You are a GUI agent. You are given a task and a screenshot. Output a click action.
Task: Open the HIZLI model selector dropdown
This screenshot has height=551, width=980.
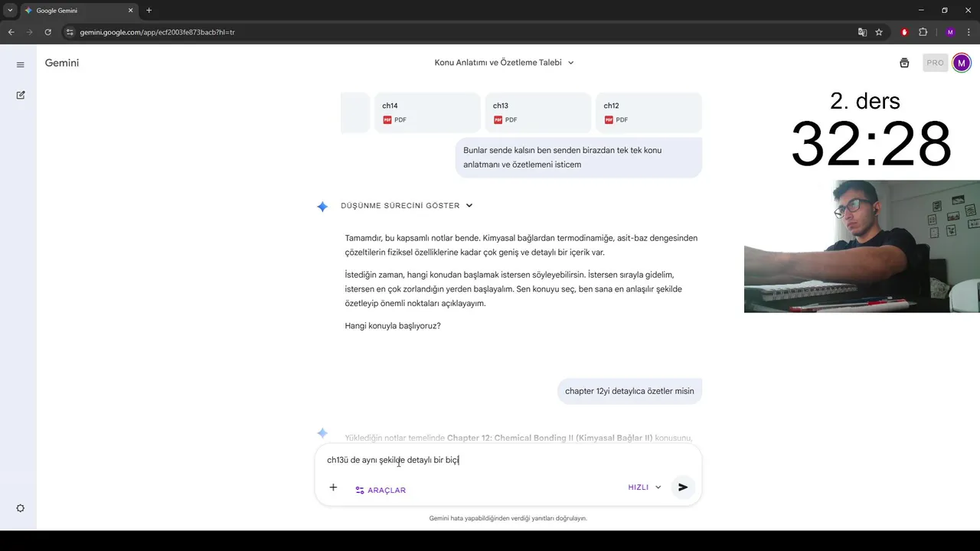(x=645, y=487)
